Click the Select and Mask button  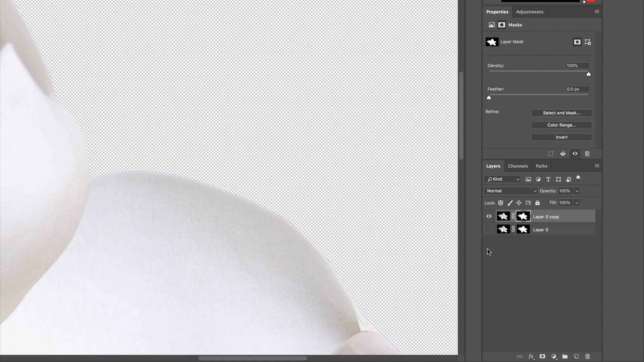(561, 113)
